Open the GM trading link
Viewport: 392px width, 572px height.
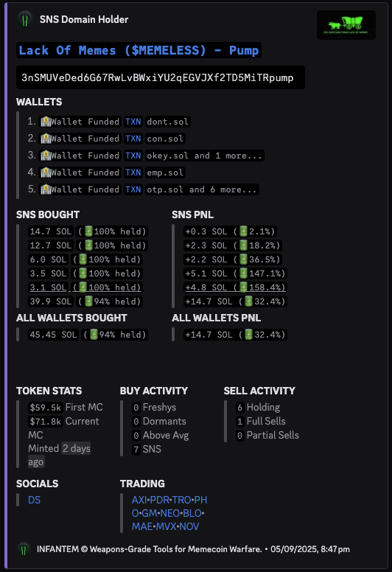coord(149,513)
